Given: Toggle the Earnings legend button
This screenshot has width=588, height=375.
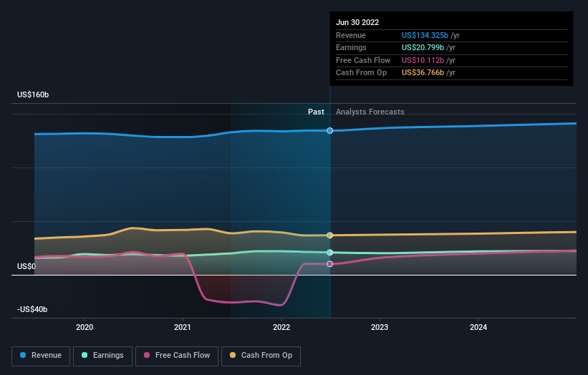Looking at the screenshot, I should [x=102, y=356].
